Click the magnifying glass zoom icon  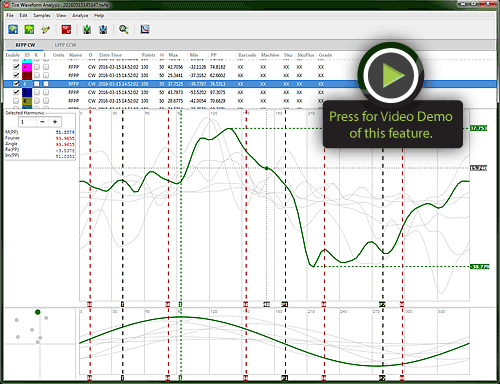pyautogui.click(x=124, y=29)
